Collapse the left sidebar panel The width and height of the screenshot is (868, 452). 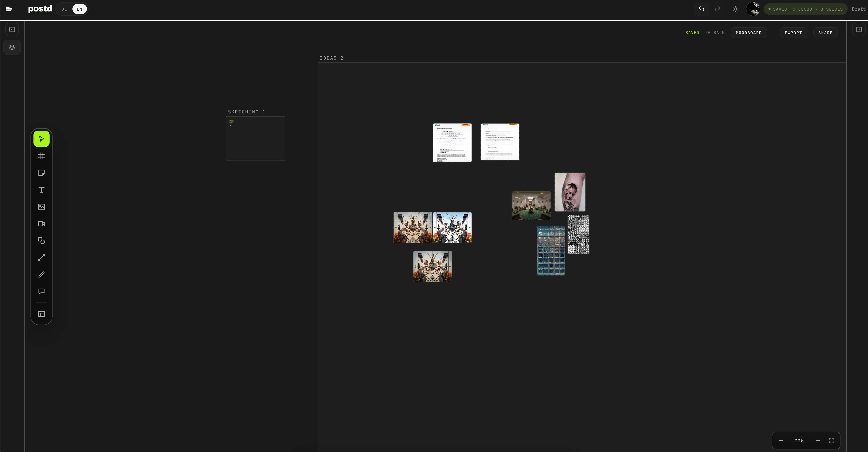coord(12,30)
